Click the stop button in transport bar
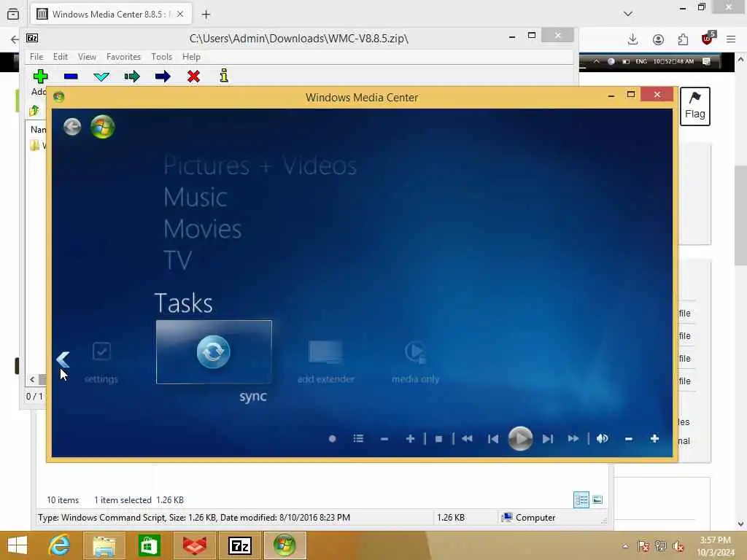 438,438
